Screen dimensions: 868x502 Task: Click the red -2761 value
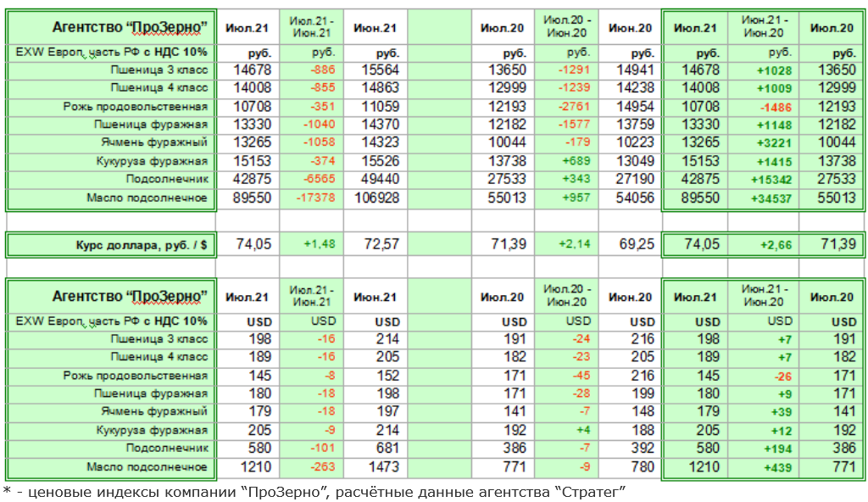pos(574,106)
